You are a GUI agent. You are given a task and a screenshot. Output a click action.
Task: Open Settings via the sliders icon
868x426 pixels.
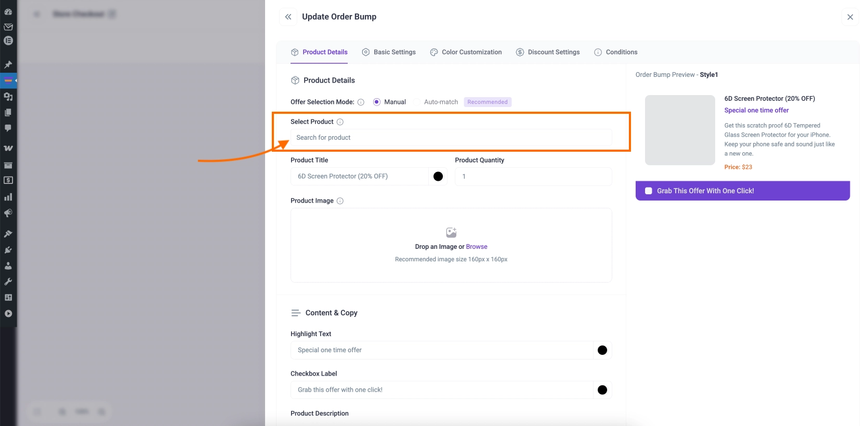[x=8, y=298]
